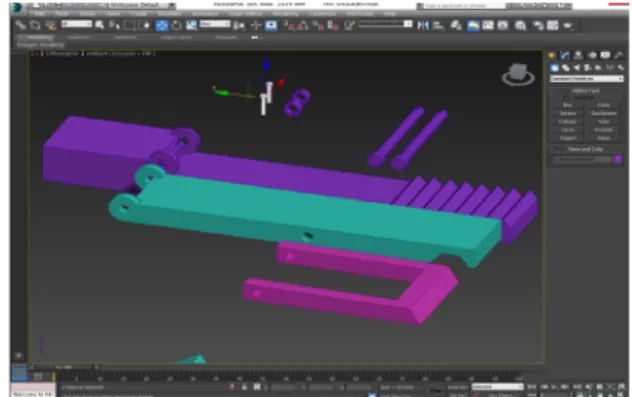Select the Select and Rotate tool

click(x=176, y=25)
